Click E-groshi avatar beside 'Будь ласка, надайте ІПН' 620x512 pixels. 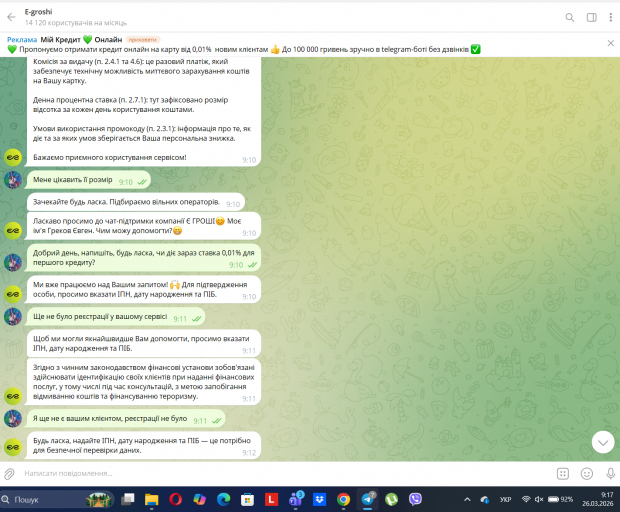tap(13, 447)
